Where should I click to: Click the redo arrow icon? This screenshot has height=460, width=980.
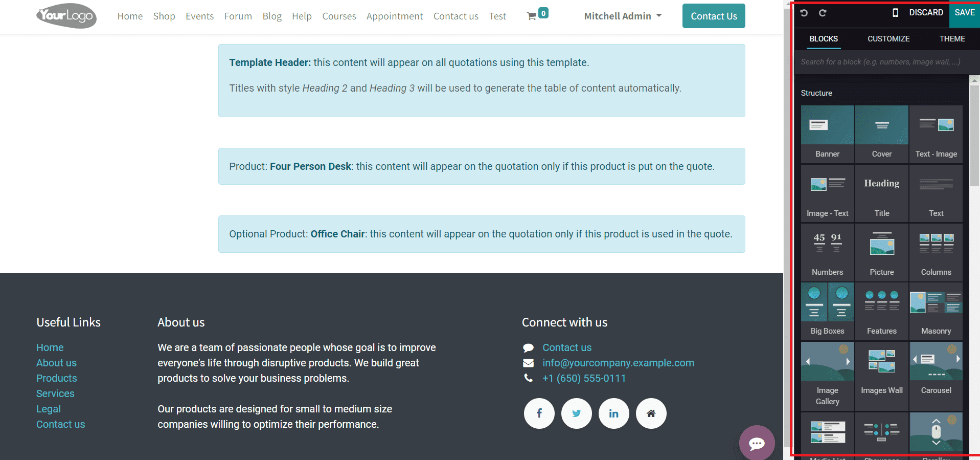[x=823, y=13]
